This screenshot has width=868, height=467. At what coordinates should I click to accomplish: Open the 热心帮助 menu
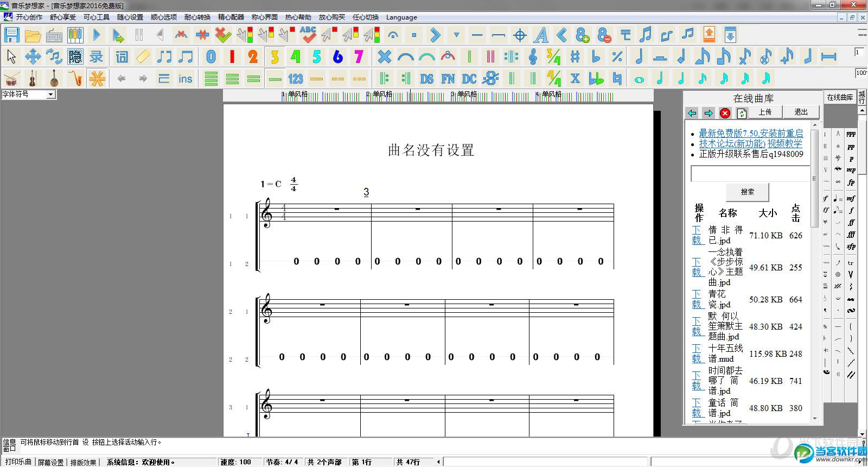click(298, 17)
